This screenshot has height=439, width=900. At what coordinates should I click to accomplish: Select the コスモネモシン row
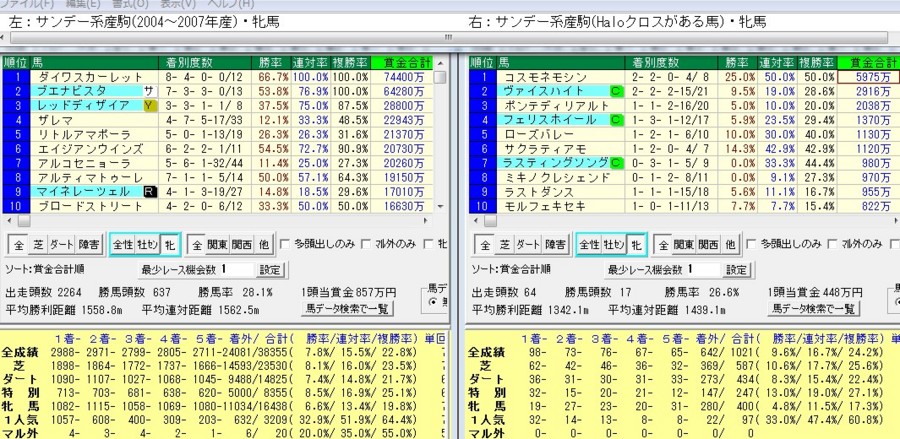(684, 77)
